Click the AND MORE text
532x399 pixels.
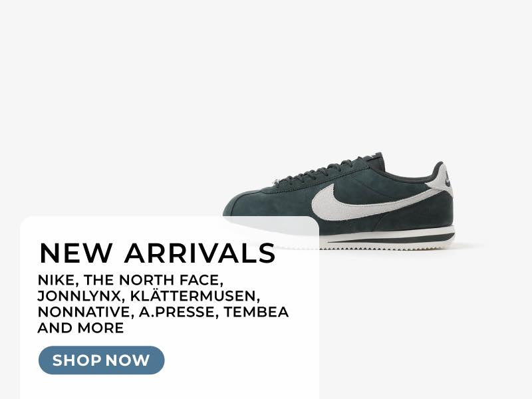80,328
